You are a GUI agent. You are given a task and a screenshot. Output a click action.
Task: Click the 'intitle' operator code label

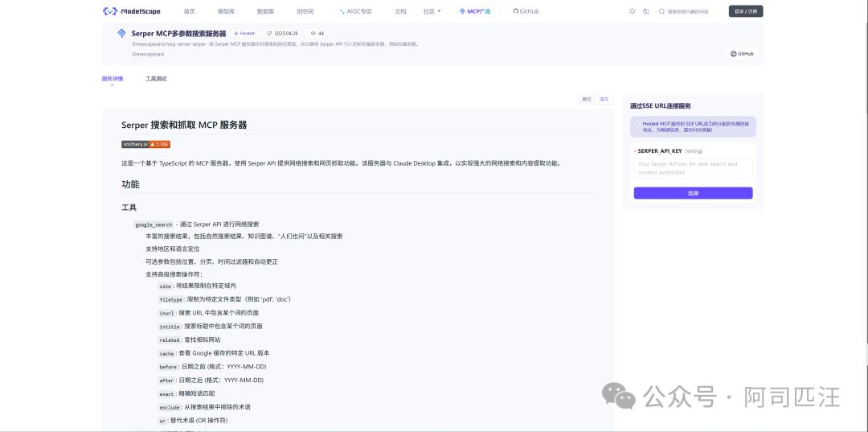pos(170,327)
